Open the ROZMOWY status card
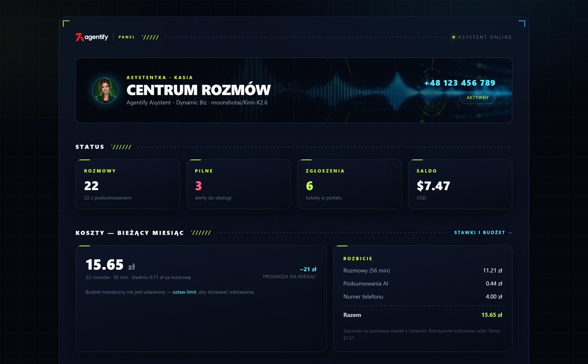 point(128,184)
